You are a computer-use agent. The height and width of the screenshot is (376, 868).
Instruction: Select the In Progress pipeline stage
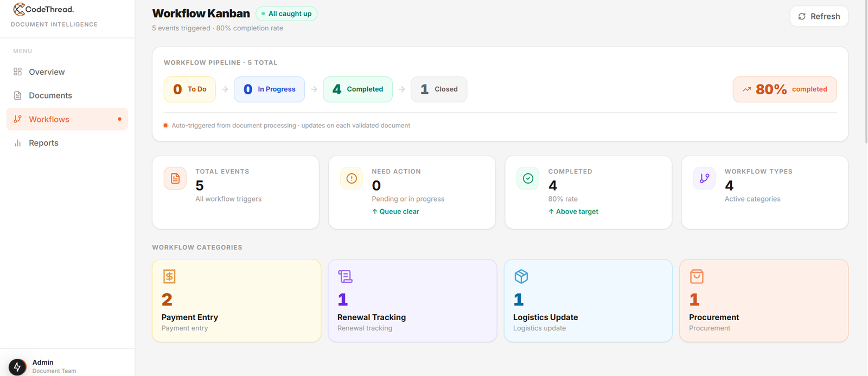269,89
